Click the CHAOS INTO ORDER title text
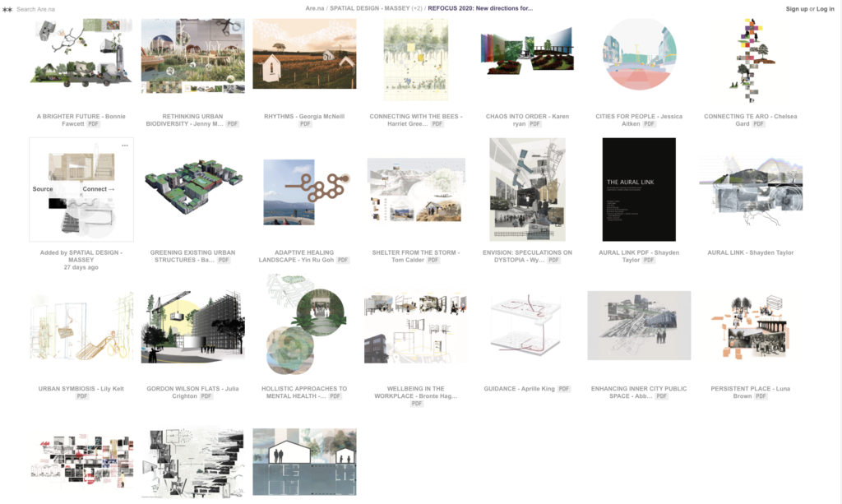Image resolution: width=842 pixels, height=504 pixels. point(527,120)
